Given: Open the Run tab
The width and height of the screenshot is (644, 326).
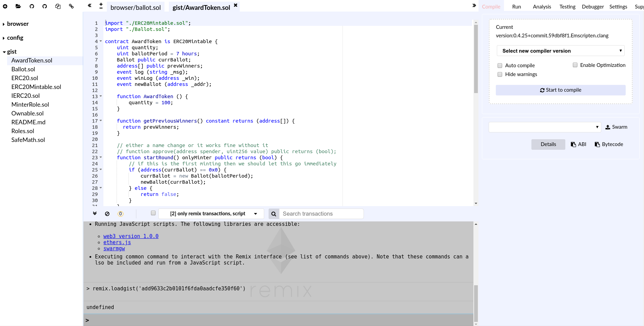Looking at the screenshot, I should 516,6.
